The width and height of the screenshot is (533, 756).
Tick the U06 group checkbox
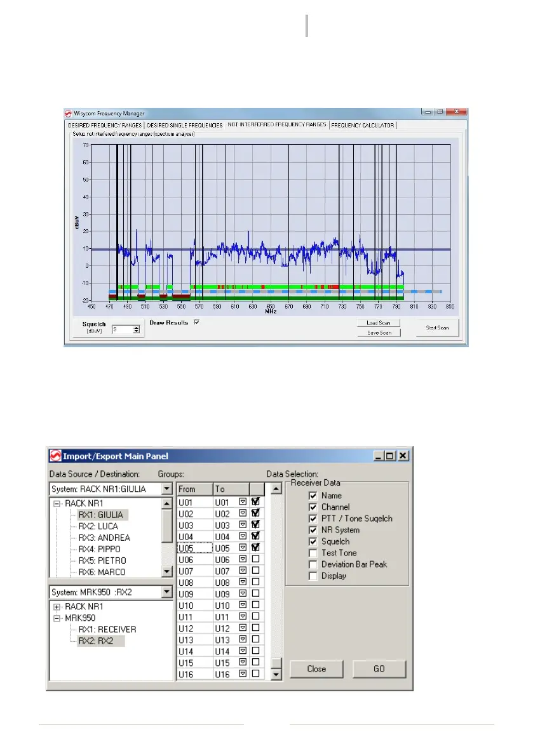point(255,559)
